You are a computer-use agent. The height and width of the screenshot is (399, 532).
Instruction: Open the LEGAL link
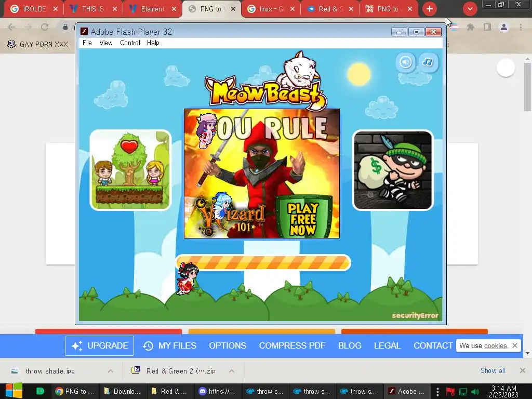[387, 345]
